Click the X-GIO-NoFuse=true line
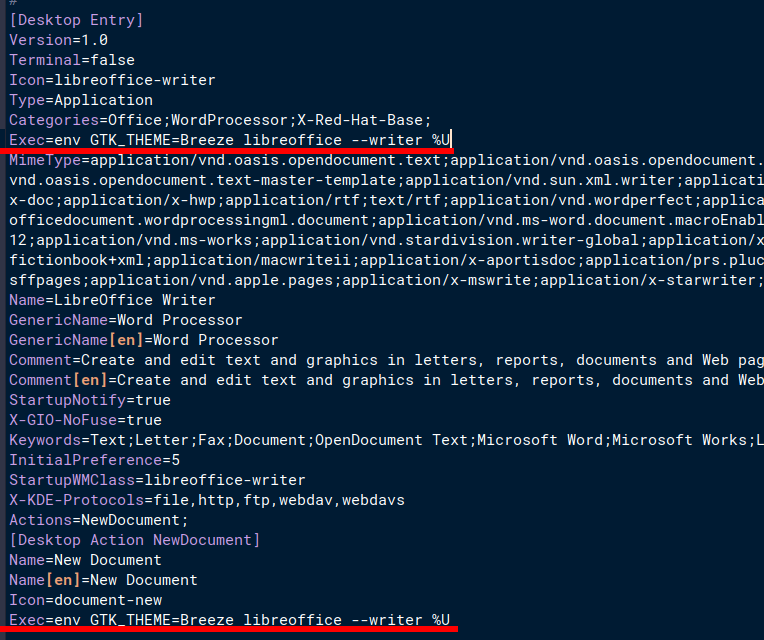 click(85, 419)
